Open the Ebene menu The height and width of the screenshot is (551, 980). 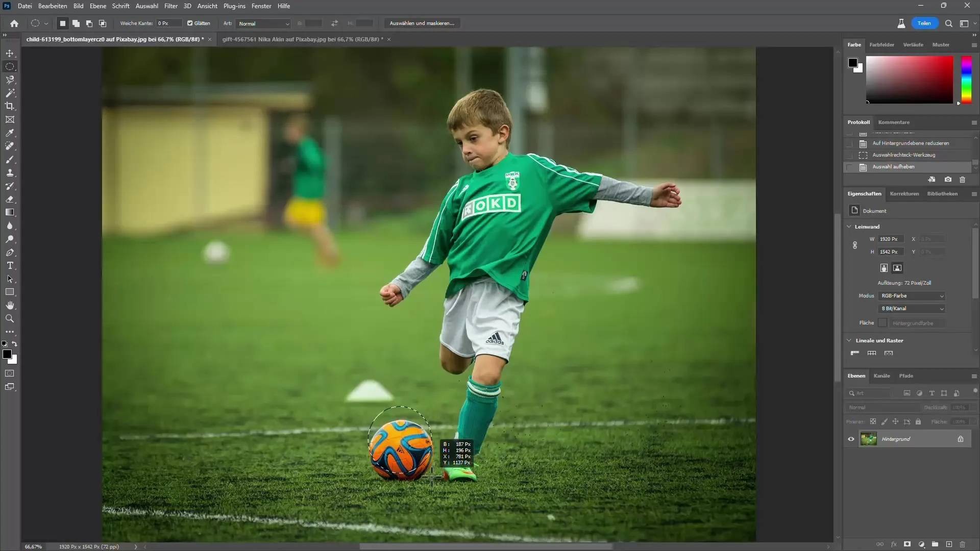(98, 6)
